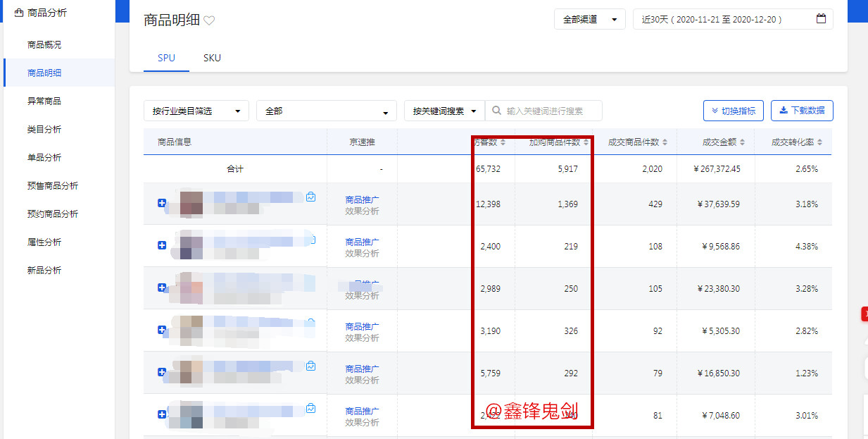The width and height of the screenshot is (868, 439).
Task: Sort by 成交转化率 column arrows
Action: coord(819,142)
